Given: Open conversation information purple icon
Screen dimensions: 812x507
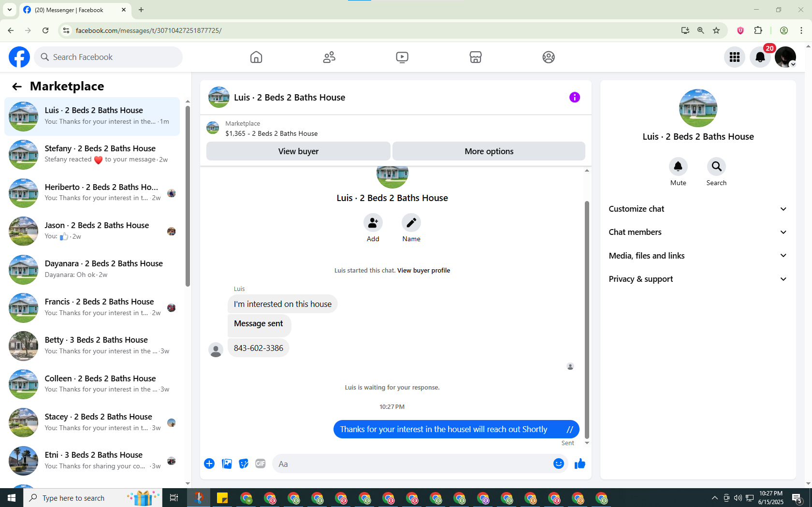Looking at the screenshot, I should click(575, 97).
